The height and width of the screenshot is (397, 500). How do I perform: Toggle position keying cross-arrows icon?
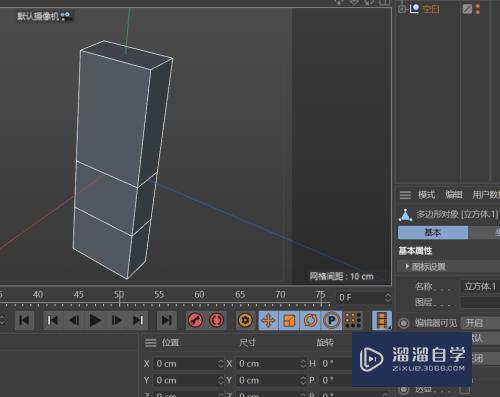(x=268, y=321)
